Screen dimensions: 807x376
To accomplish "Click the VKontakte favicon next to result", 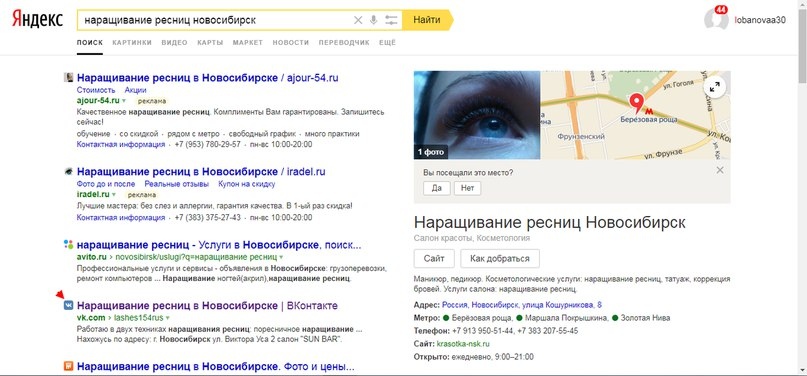I will pos(68,306).
